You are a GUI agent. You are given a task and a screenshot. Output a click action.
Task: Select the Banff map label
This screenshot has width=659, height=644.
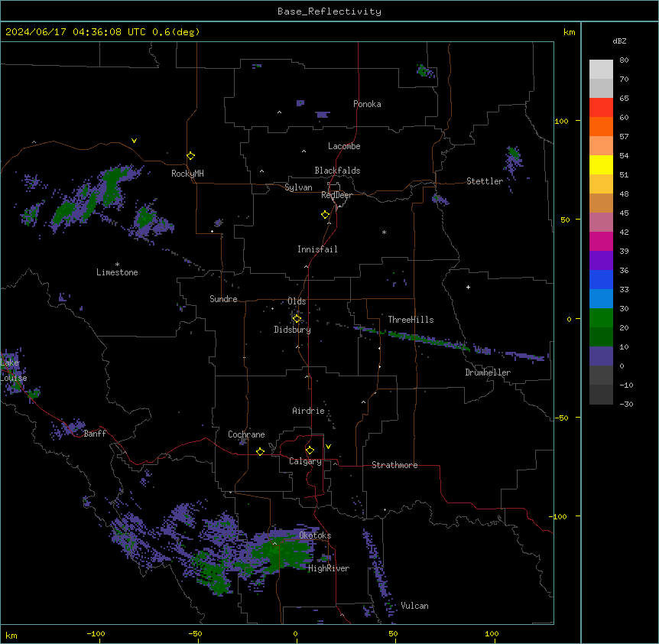pos(95,434)
